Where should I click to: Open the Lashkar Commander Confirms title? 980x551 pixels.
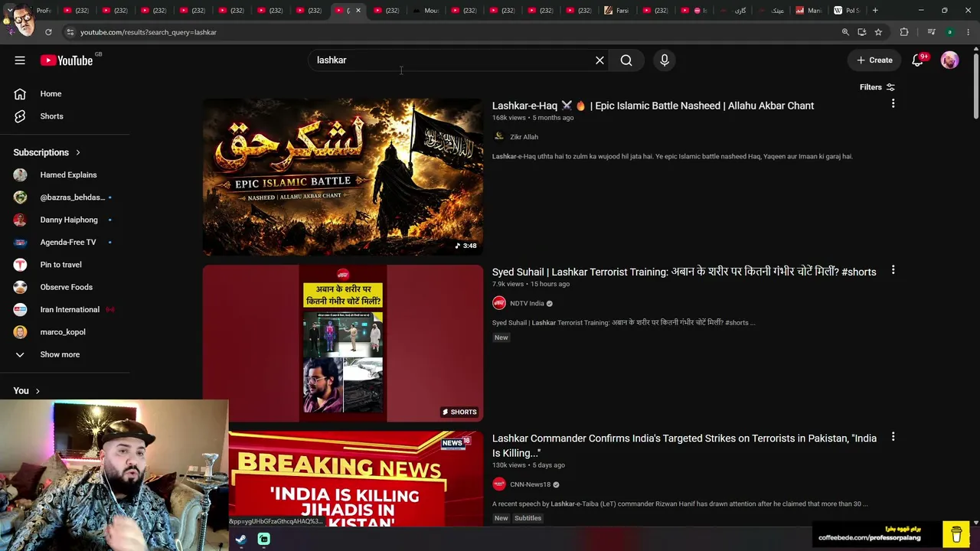pyautogui.click(x=684, y=445)
